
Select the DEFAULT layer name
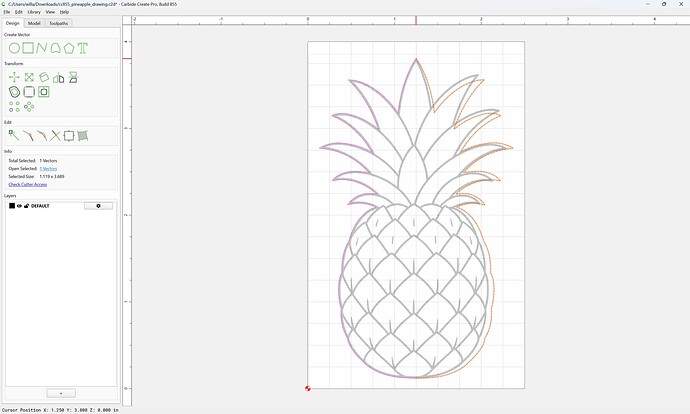pyautogui.click(x=40, y=206)
